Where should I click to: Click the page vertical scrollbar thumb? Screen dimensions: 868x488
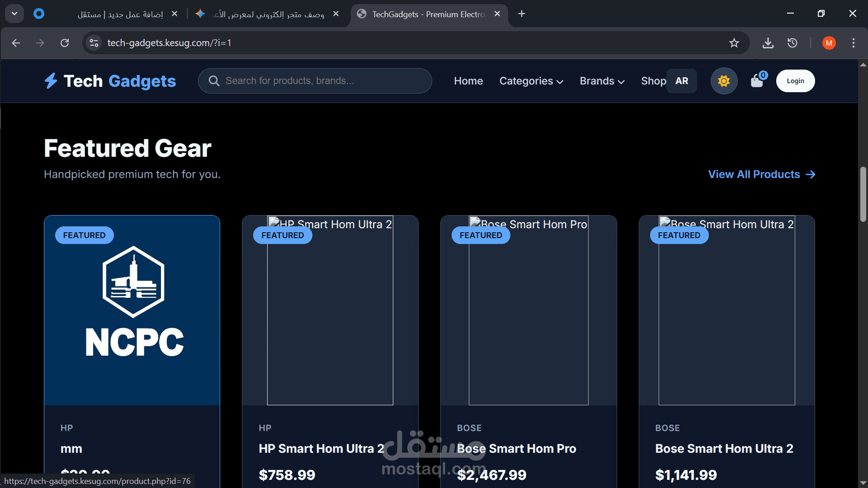tap(863, 194)
